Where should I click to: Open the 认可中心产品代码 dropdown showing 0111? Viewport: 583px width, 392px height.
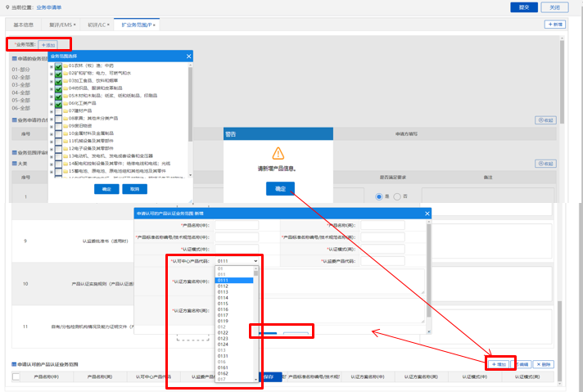237,261
